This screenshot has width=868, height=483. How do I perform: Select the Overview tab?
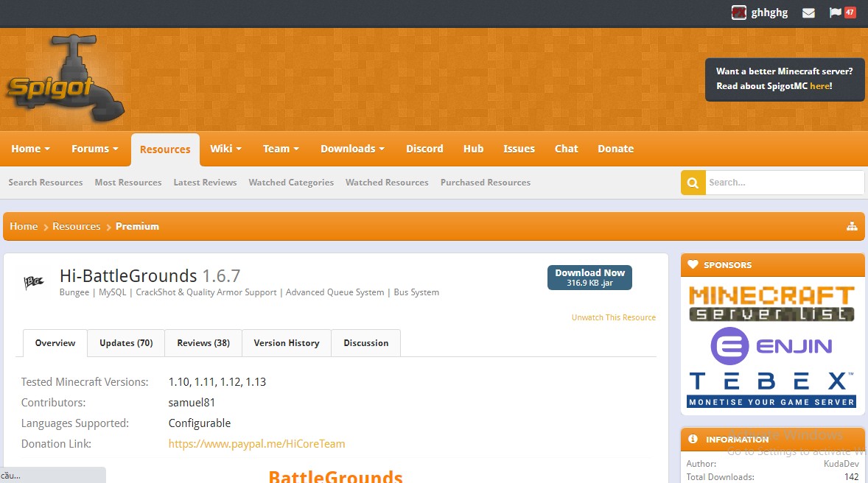coord(55,343)
